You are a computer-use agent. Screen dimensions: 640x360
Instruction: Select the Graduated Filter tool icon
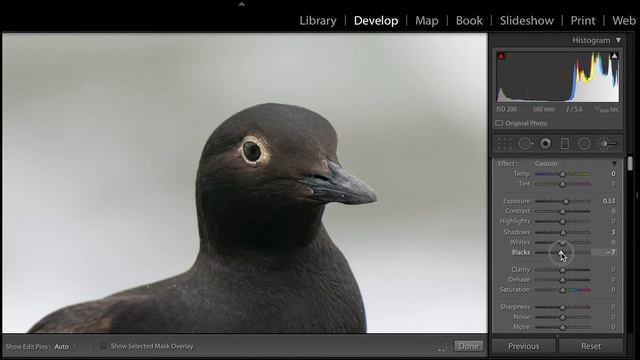564,144
